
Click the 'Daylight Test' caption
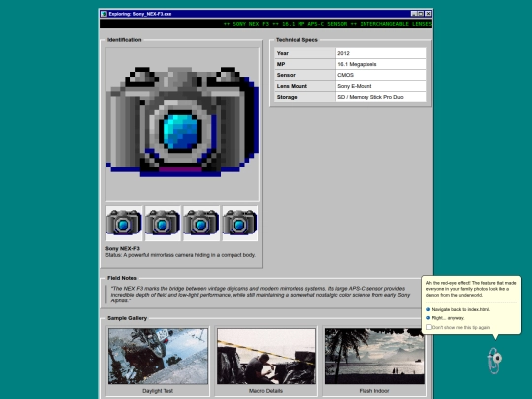coord(158,391)
